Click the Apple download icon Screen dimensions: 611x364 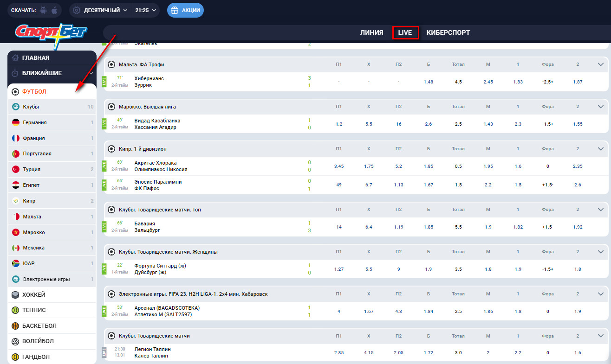[x=54, y=10]
